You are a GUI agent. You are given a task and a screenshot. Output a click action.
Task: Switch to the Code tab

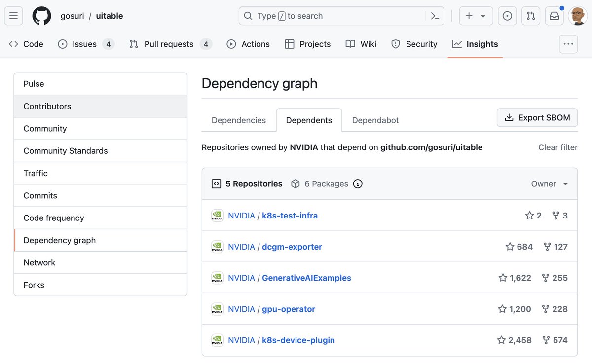26,44
